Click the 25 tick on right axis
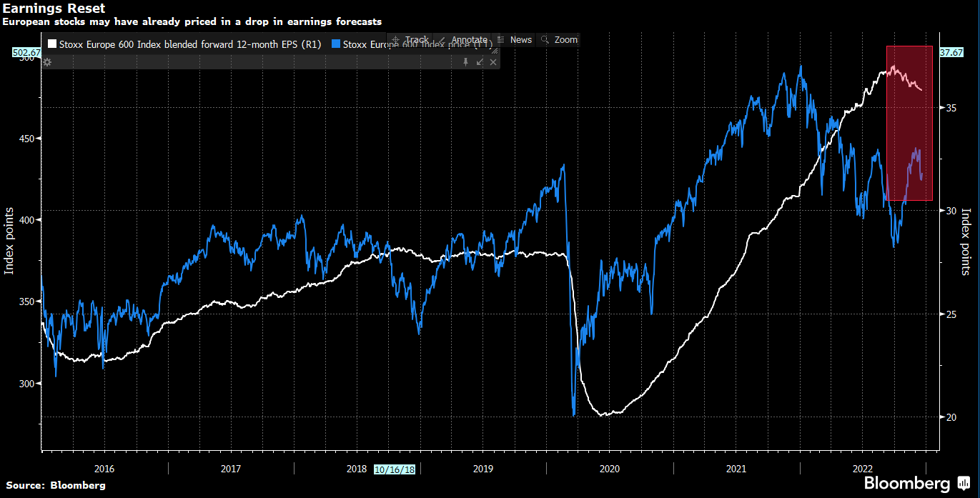980x498 pixels. coord(951,314)
